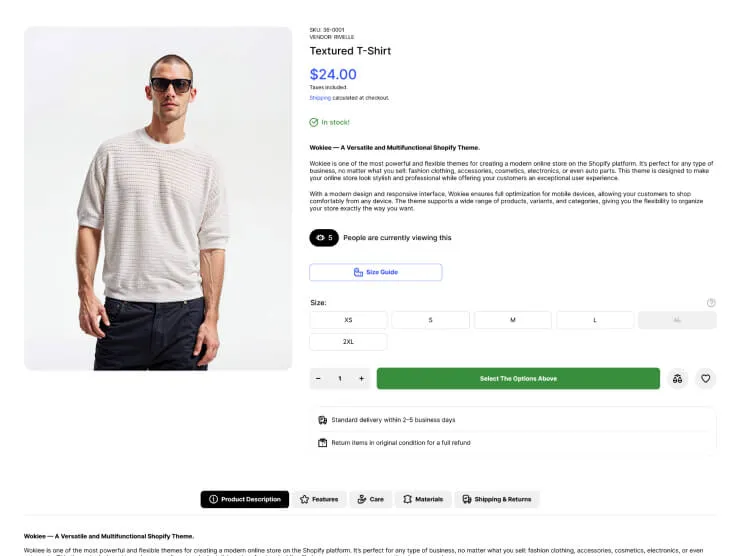Open the Shipping policy link
740x556 pixels.
(x=319, y=98)
